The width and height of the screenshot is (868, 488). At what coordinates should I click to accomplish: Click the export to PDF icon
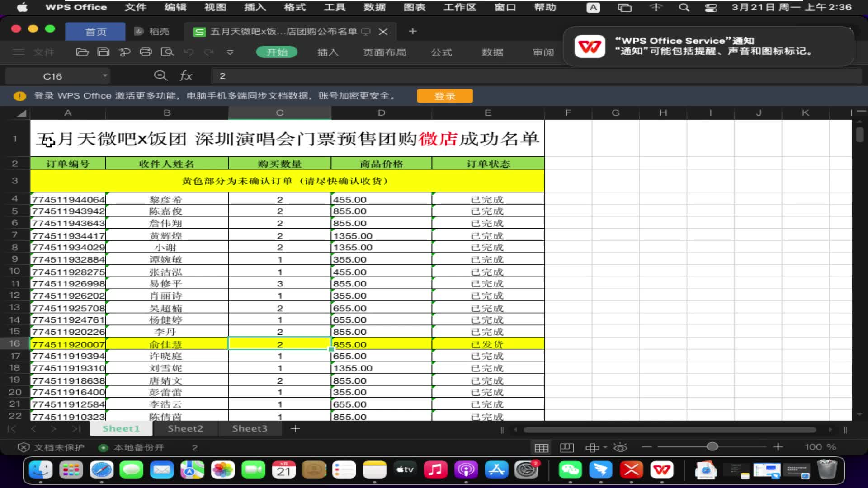[x=124, y=52]
